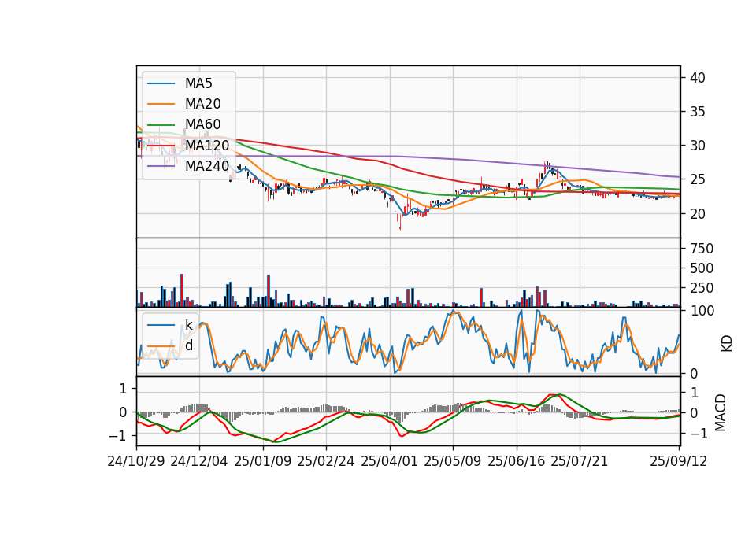The image size is (756, 543).
Task: Click date label 25/09/12
Action: [x=679, y=461]
